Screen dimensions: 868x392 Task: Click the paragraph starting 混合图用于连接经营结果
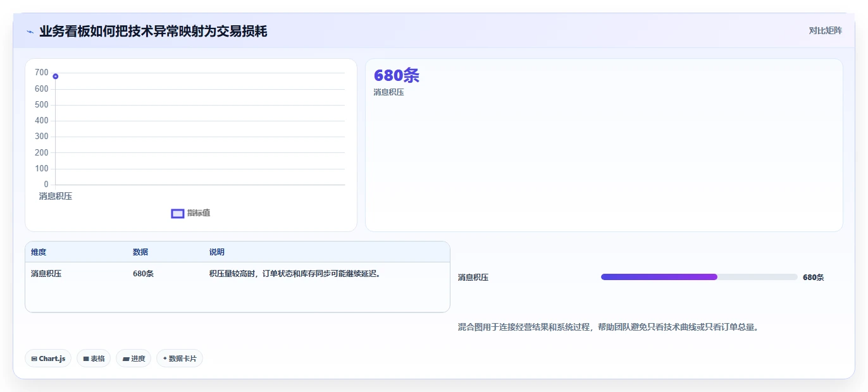[x=608, y=328]
